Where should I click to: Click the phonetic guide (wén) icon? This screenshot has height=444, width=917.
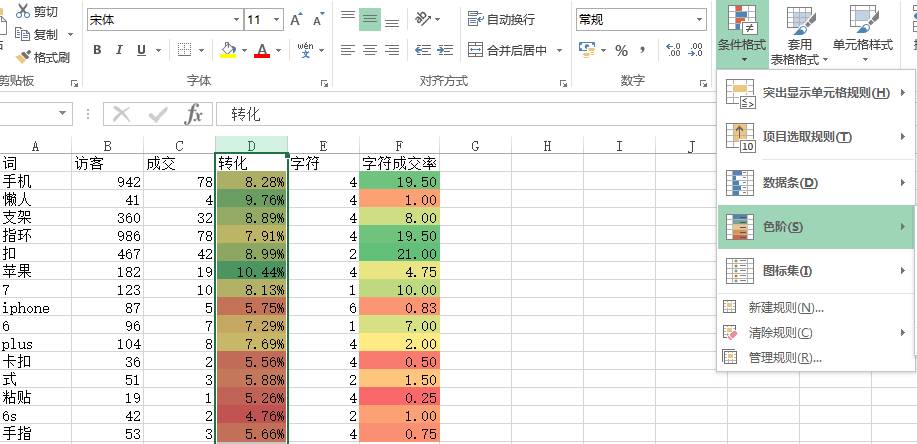[x=305, y=50]
